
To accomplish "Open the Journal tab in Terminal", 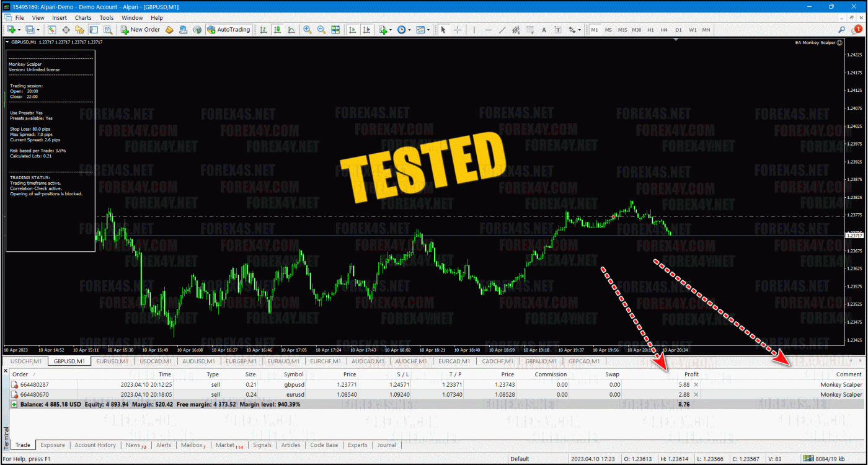I will click(386, 445).
